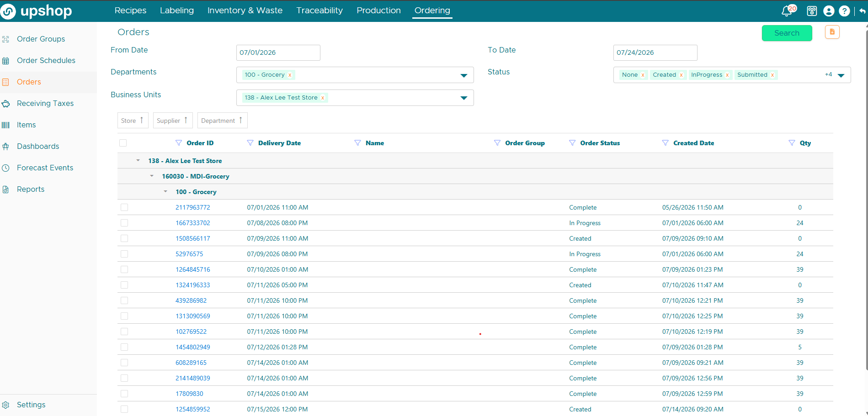Remove the Created status tag
Screen dimensions: 868x416
click(x=681, y=75)
